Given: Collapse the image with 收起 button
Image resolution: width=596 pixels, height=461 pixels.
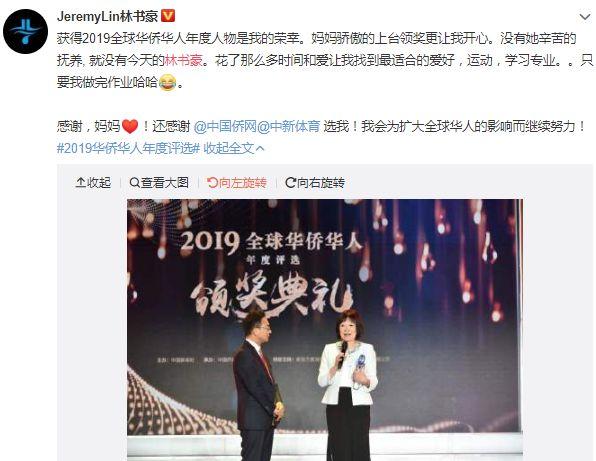Looking at the screenshot, I should point(94,183).
